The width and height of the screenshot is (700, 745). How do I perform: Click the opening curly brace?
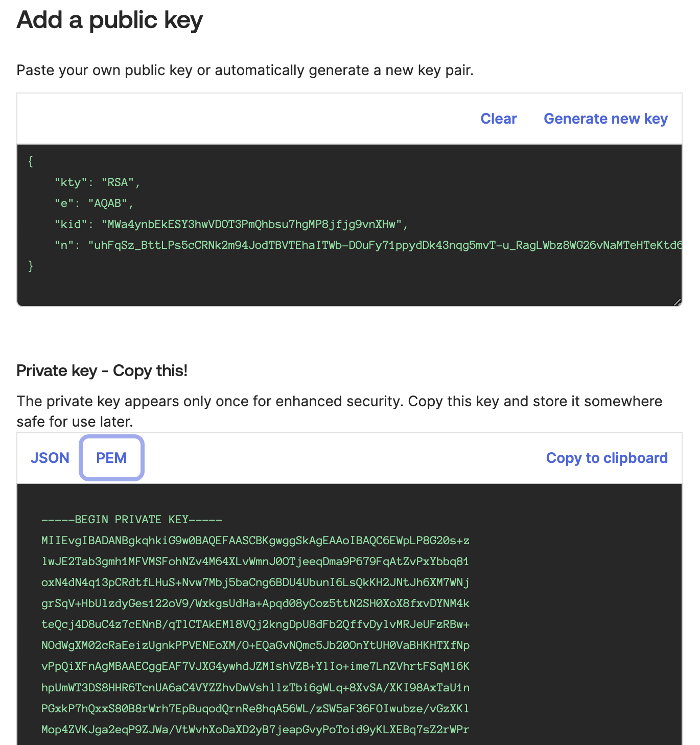(31, 161)
